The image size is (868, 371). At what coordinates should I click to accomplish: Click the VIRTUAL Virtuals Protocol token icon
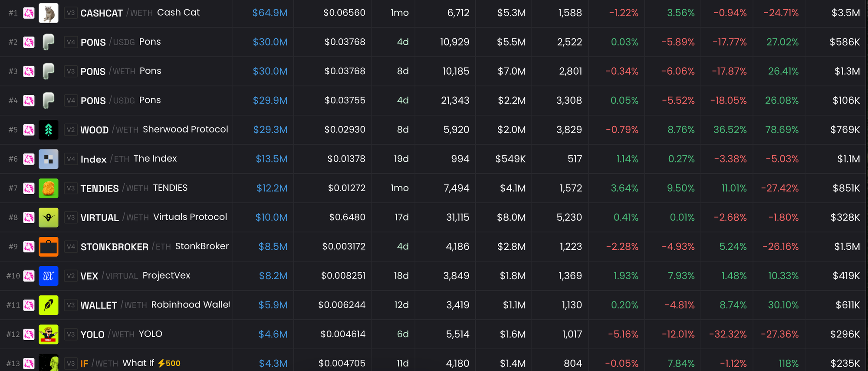click(x=49, y=217)
